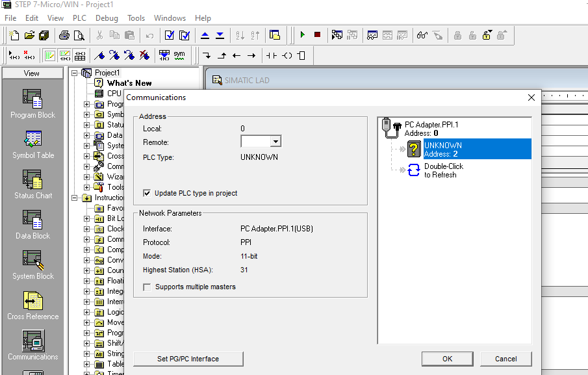
Task: Collapse the Instructions tree node
Action: coord(75,198)
